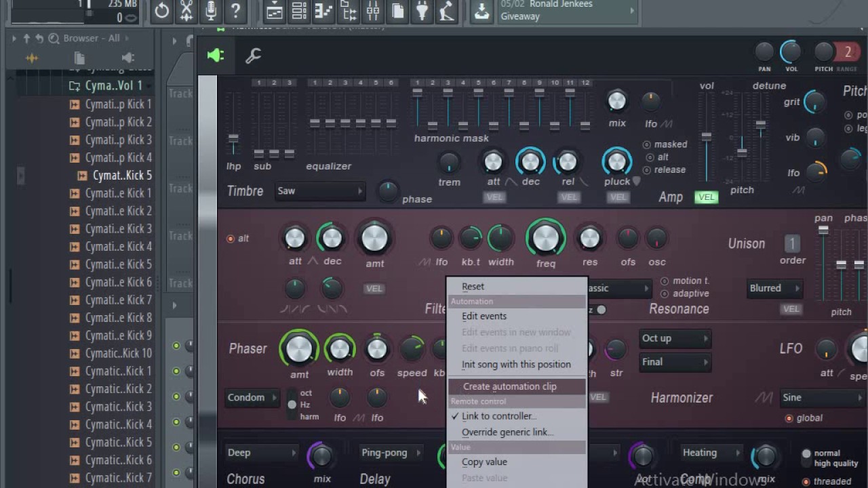Toggle the green Amp VEL button
This screenshot has height=488, width=868.
707,197
